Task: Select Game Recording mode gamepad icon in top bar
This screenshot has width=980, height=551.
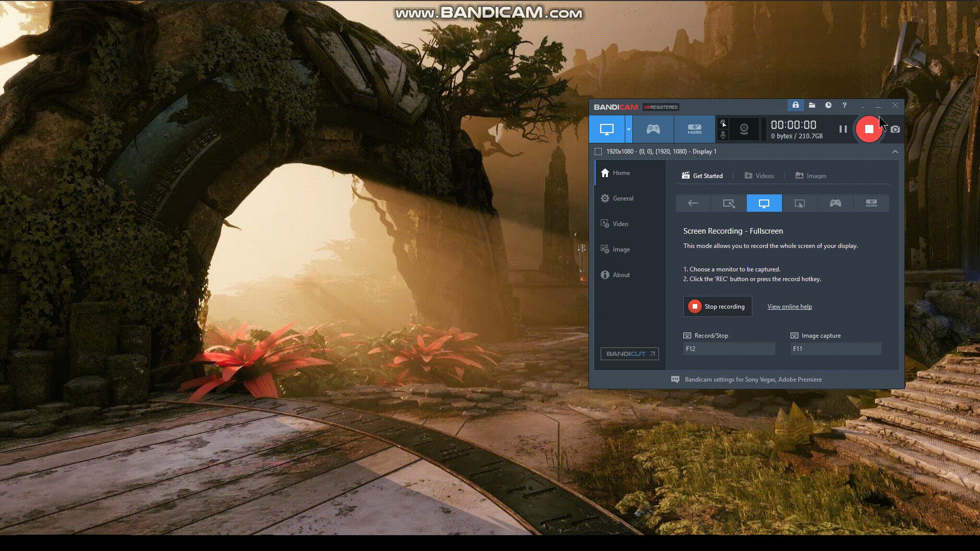Action: click(653, 129)
